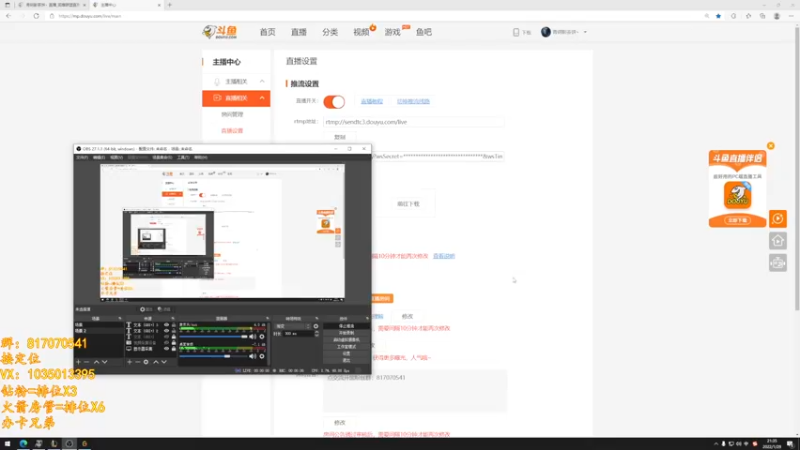Add a scene with plus icon in OBS scenes
This screenshot has height=450, width=800.
tap(78, 362)
